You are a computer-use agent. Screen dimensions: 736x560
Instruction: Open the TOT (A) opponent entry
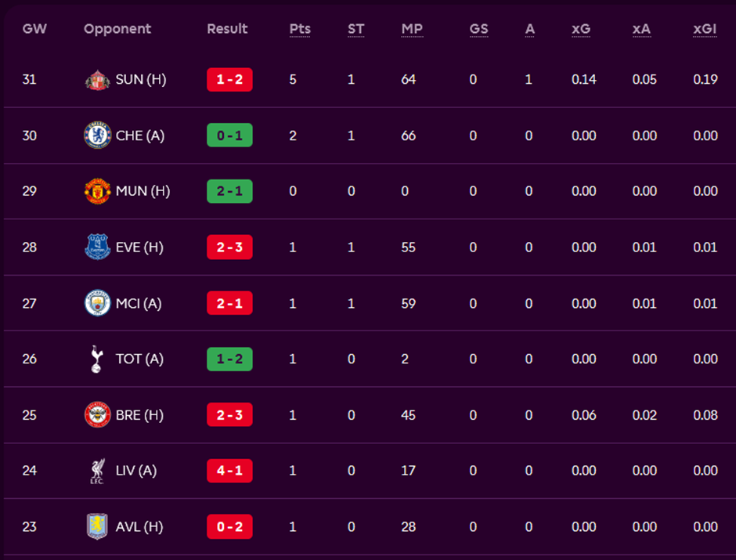point(139,359)
